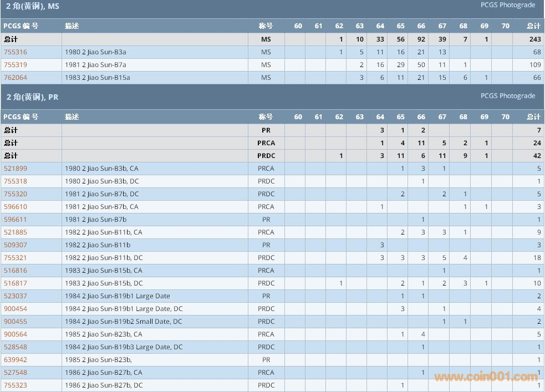Open PCGS number 755318 link
This screenshot has height=392, width=545.
[x=16, y=181]
